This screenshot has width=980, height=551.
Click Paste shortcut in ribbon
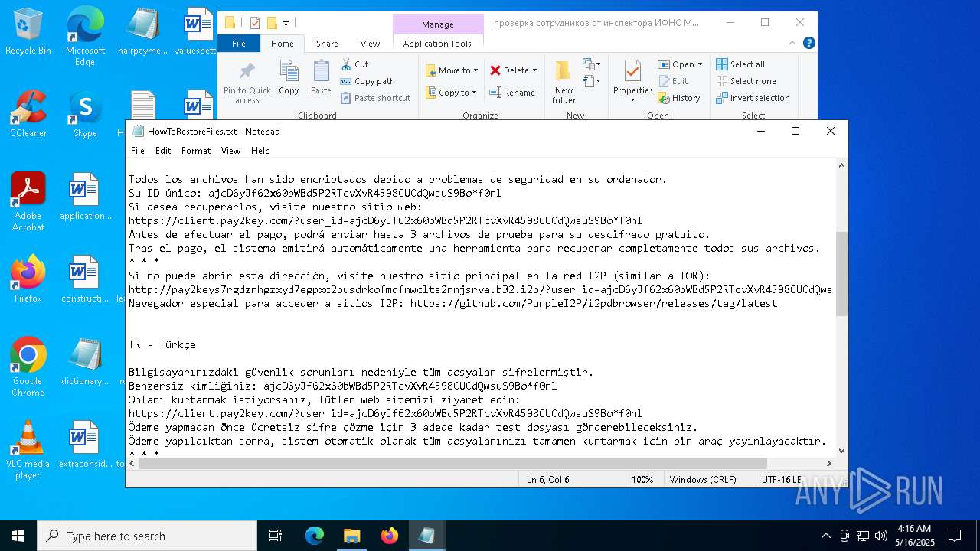pos(375,98)
